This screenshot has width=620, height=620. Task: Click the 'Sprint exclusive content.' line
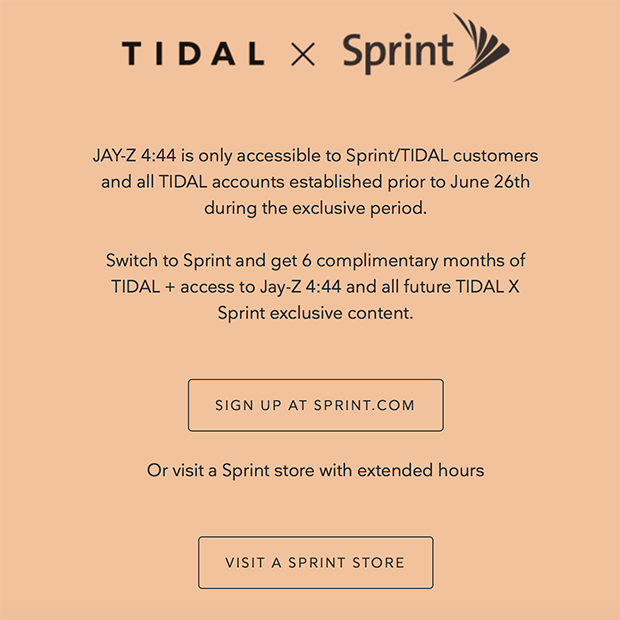316,313
